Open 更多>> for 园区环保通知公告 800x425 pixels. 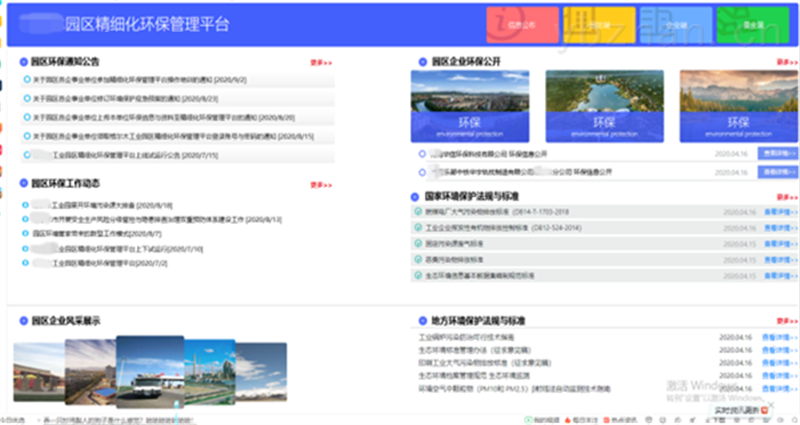tap(321, 61)
